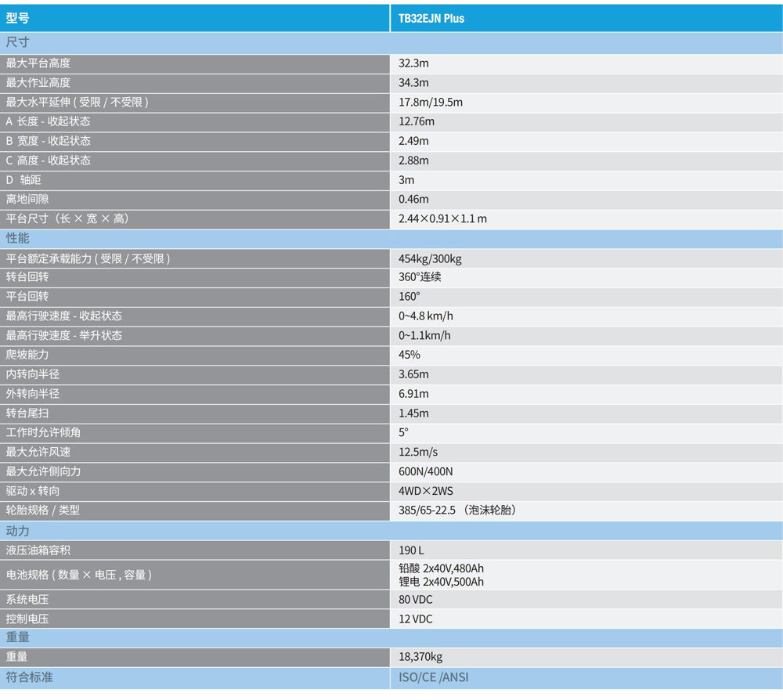Click the 尺寸 section header
The height and width of the screenshot is (700, 783).
pyautogui.click(x=391, y=42)
